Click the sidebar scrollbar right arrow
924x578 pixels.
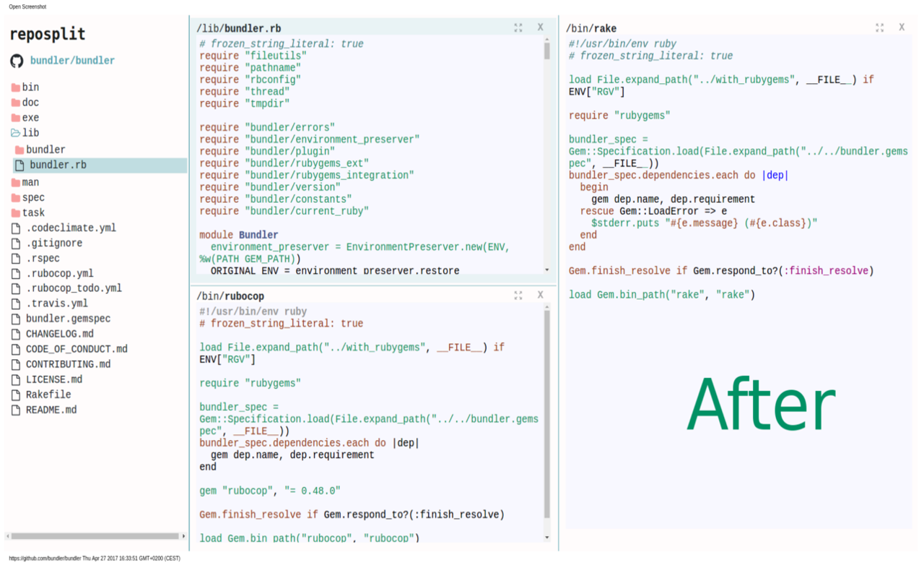(x=183, y=536)
